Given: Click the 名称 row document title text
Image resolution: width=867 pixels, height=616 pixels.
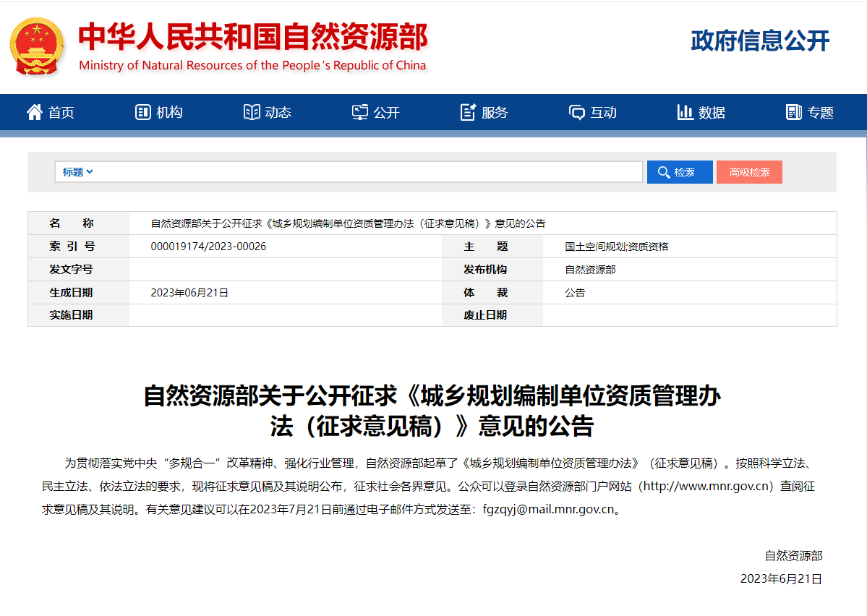Looking at the screenshot, I should coord(348,223).
